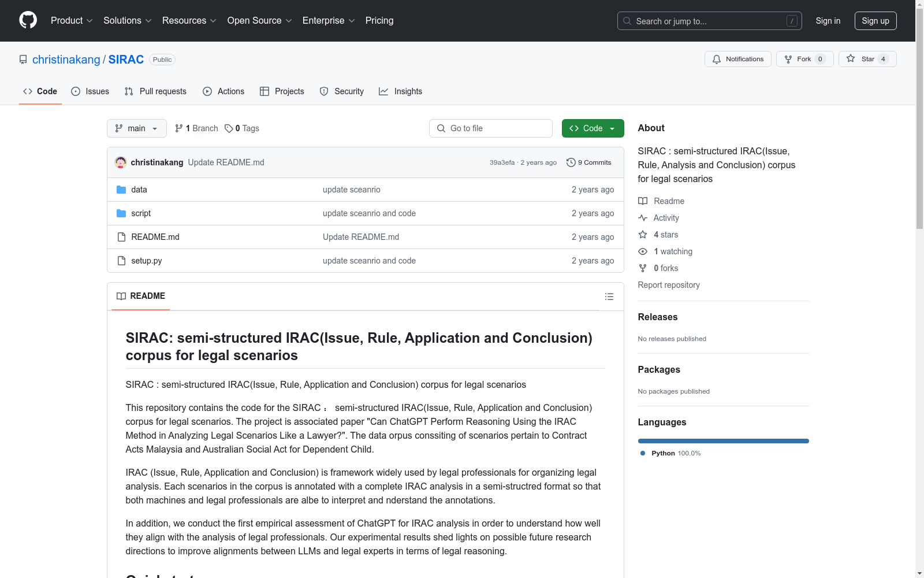The image size is (924, 578).
Task: Click the notifications bell icon
Action: [x=717, y=59]
